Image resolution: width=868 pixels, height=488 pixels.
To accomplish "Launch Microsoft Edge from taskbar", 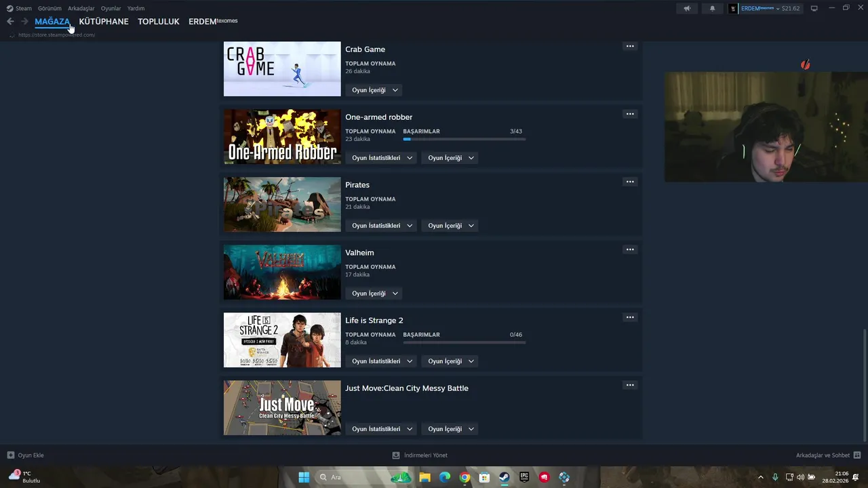I will tap(445, 477).
